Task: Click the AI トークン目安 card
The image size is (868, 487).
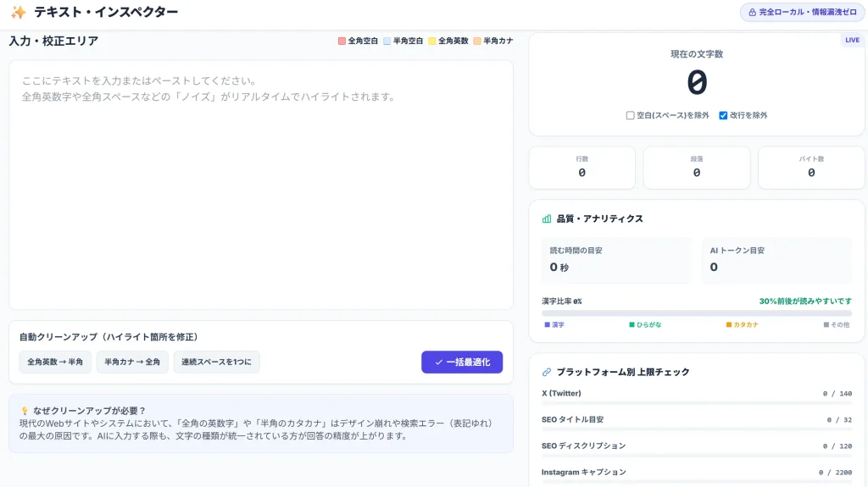Action: tap(776, 260)
